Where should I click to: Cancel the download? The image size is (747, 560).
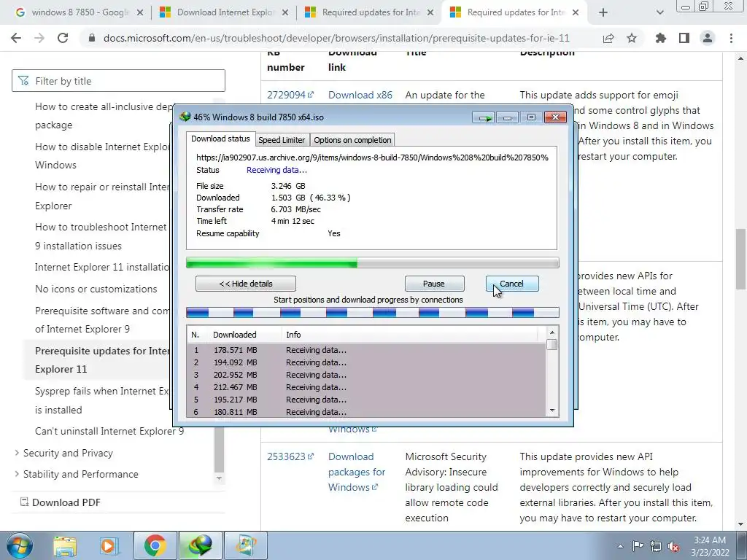pos(512,284)
